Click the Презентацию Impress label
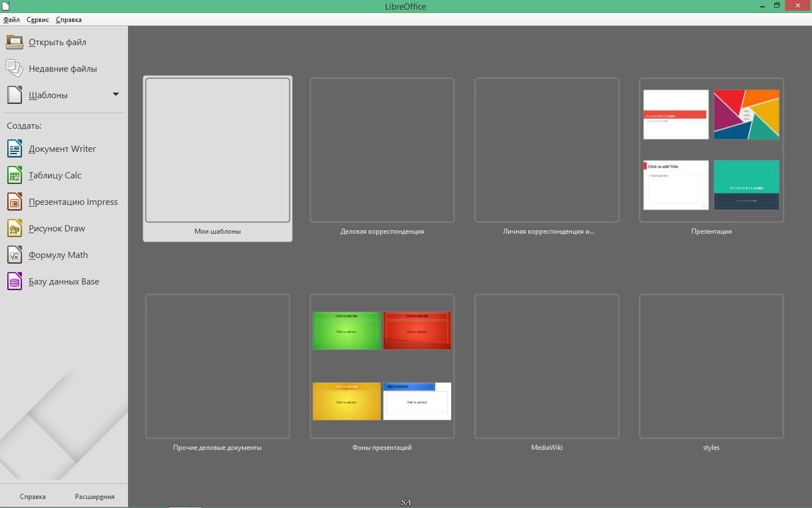This screenshot has height=508, width=812. point(73,202)
